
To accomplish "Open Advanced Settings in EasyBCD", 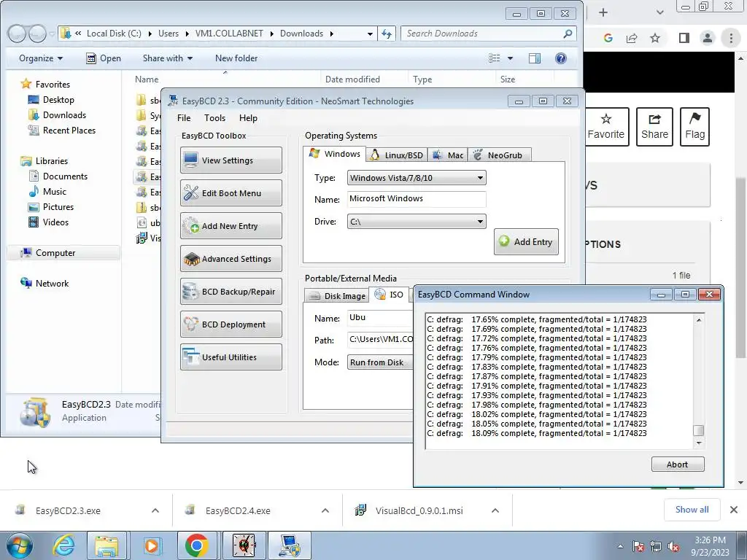I will tap(231, 259).
